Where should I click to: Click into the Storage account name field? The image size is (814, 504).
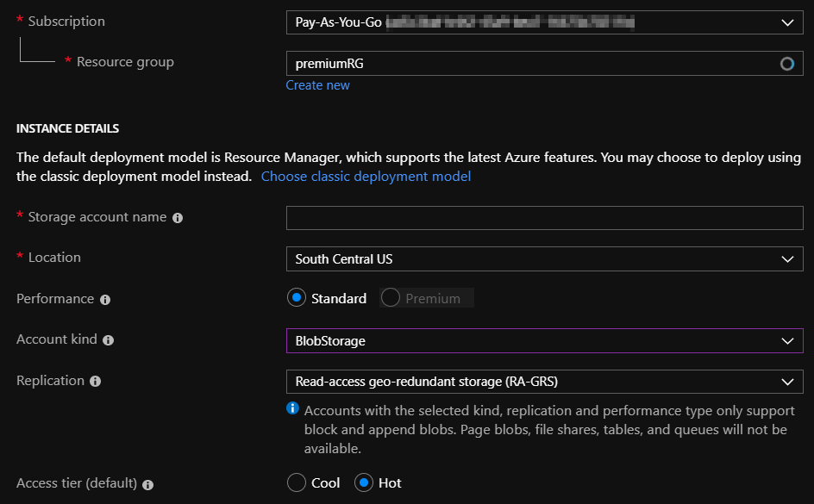[x=544, y=218]
